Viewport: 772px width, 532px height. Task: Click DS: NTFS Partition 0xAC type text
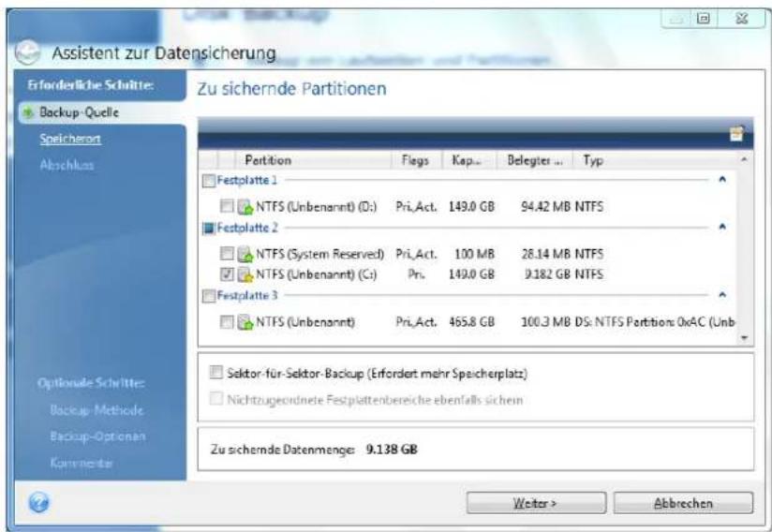click(x=655, y=322)
